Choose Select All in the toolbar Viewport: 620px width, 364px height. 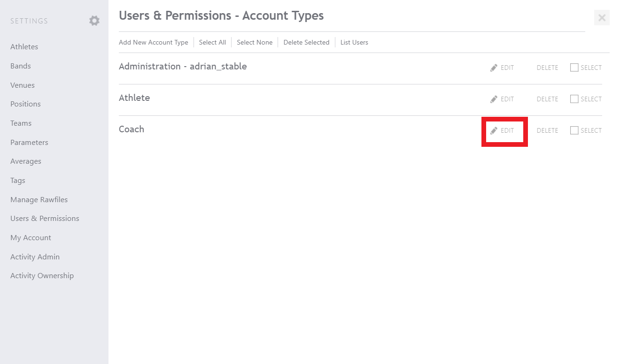coord(212,42)
